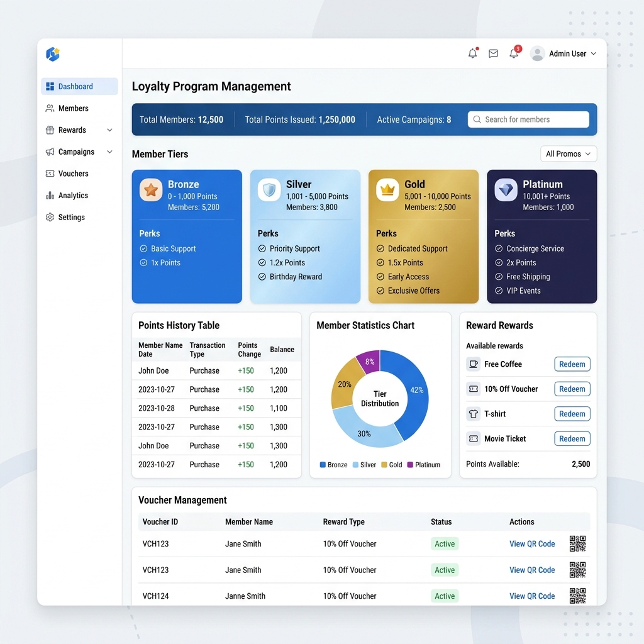Click the QR code in VCH124 row

[577, 596]
